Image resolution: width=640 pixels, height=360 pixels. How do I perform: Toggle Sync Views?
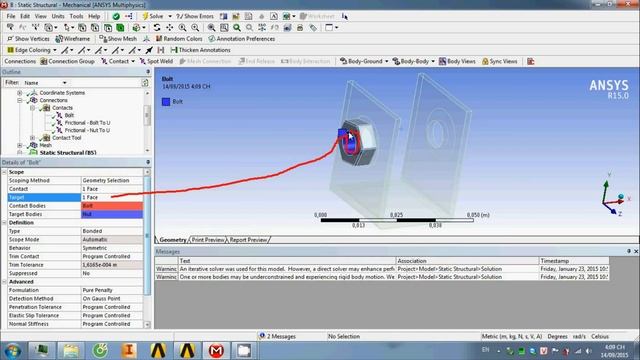pyautogui.click(x=500, y=61)
